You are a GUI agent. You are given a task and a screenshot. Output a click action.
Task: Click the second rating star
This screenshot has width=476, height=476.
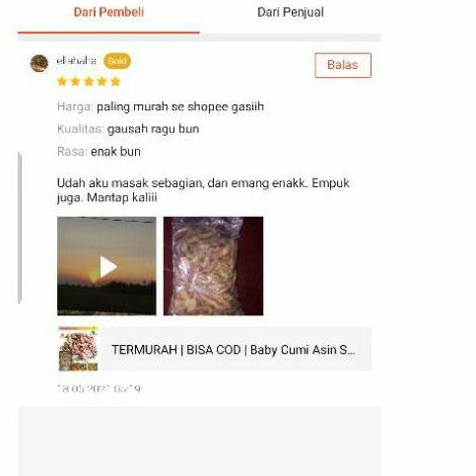pos(76,81)
